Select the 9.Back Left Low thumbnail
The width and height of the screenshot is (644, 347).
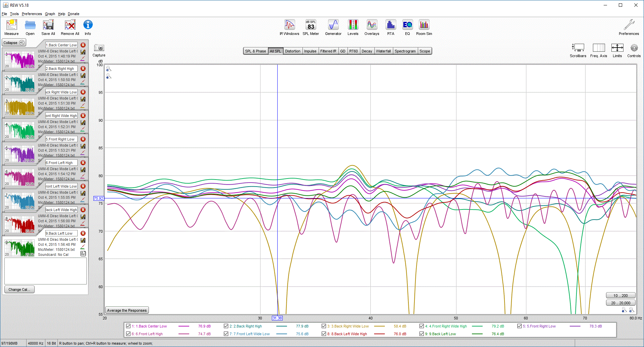20,248
